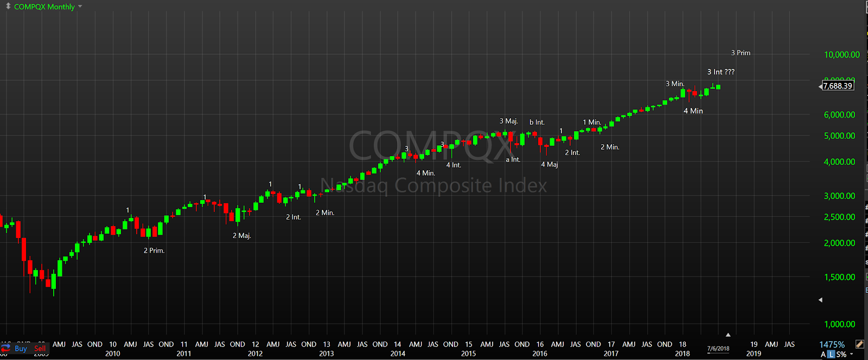Click the 5,000.00 price axis label
Image resolution: width=868 pixels, height=360 pixels.
point(839,136)
